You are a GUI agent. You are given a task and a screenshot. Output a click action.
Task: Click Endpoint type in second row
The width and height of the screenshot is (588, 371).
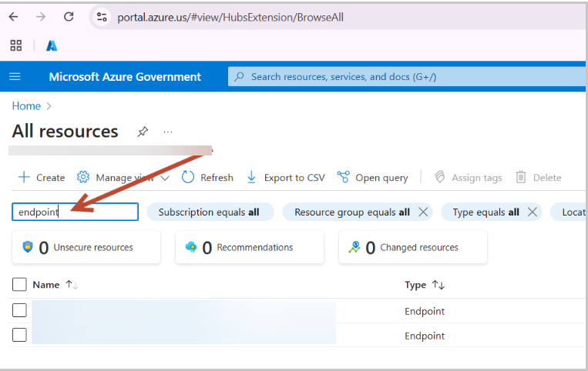[425, 336]
